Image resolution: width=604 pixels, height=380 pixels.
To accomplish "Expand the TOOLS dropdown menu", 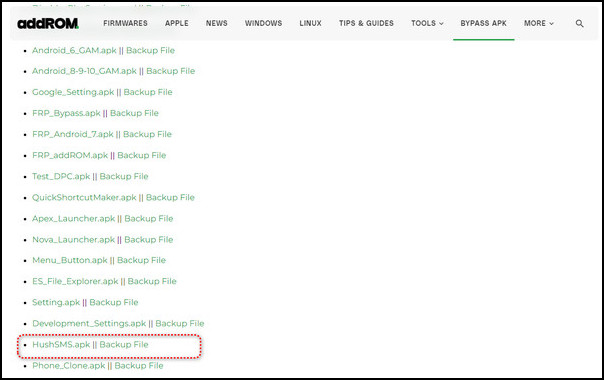I will 427,23.
